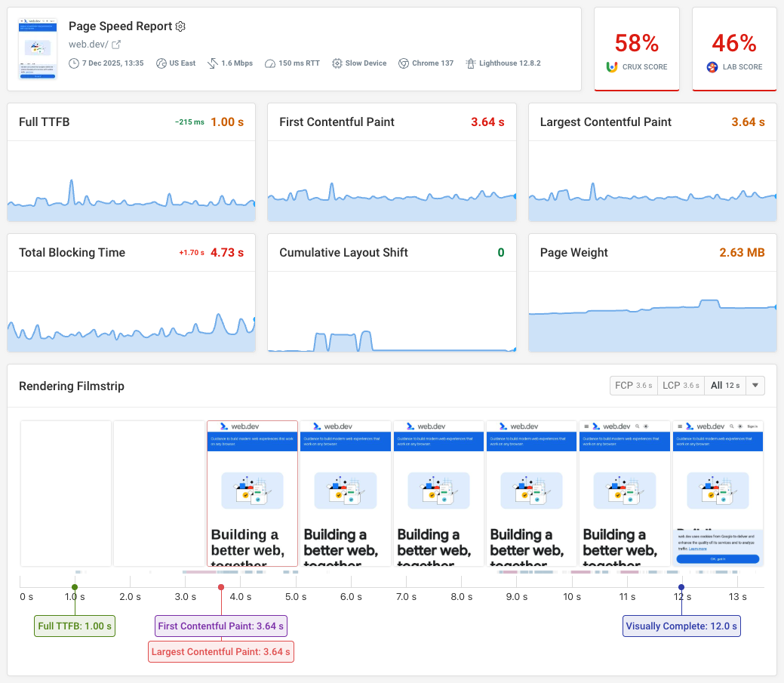Click the Full TTFB: 1.00 s label

pos(74,626)
